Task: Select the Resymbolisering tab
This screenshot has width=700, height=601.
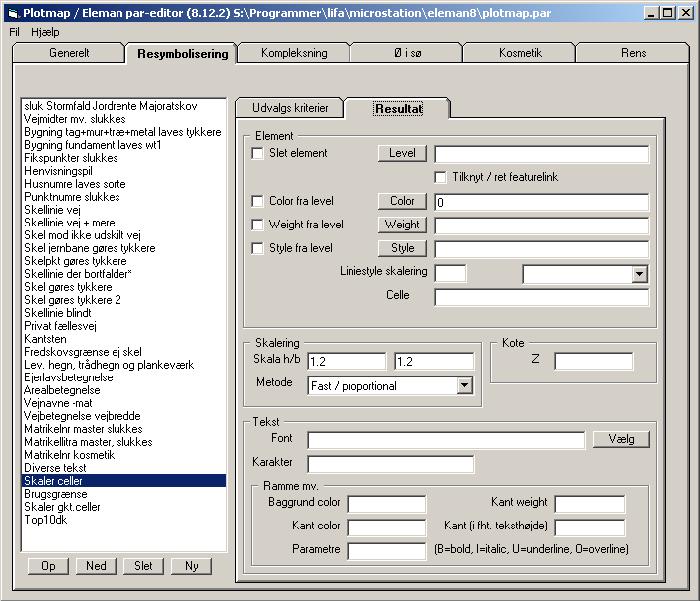Action: (182, 54)
